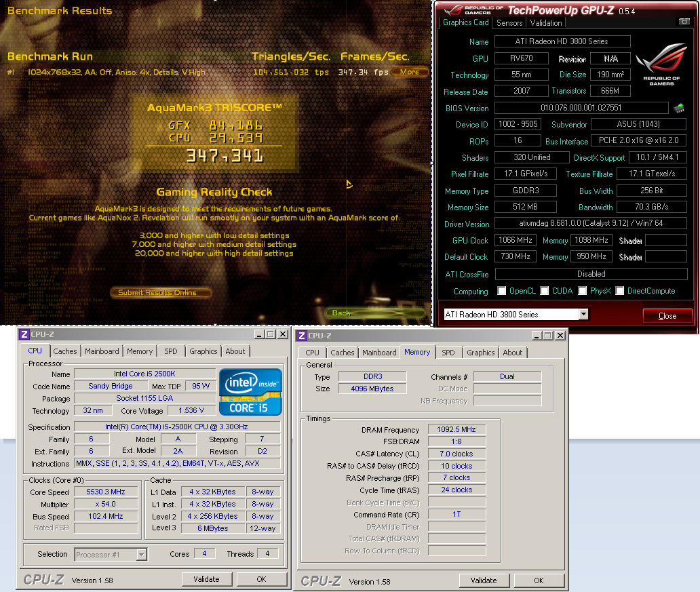
Task: Click the CAS# Latency 7.0 clocks value
Action: point(456,454)
